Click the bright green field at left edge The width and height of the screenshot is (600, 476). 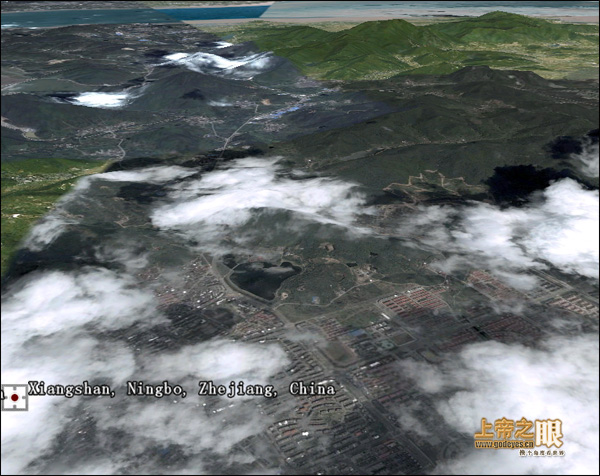(25, 200)
